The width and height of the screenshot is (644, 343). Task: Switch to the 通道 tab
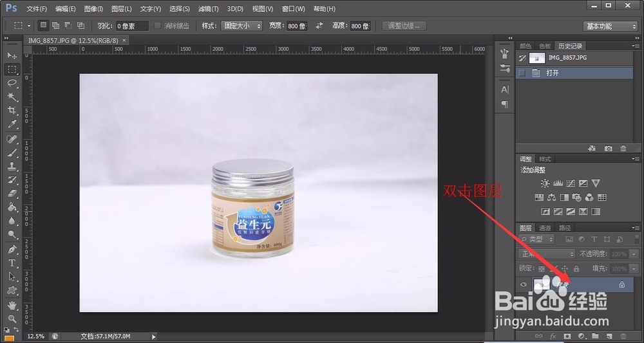(545, 228)
